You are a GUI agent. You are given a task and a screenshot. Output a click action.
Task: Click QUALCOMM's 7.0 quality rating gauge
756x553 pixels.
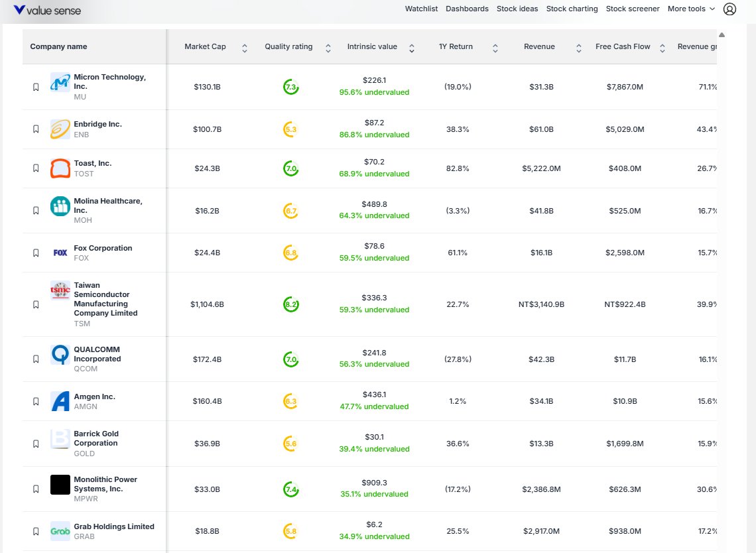pos(290,359)
